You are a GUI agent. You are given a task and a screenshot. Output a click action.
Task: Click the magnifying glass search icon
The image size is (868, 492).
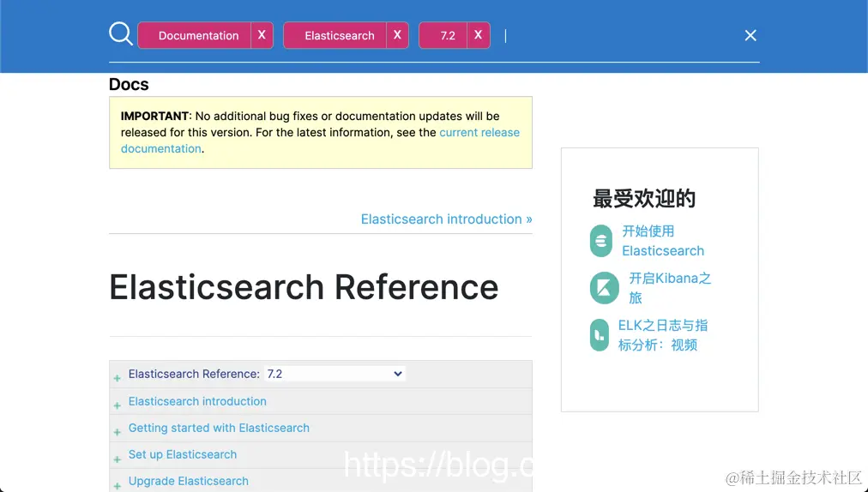pyautogui.click(x=121, y=33)
